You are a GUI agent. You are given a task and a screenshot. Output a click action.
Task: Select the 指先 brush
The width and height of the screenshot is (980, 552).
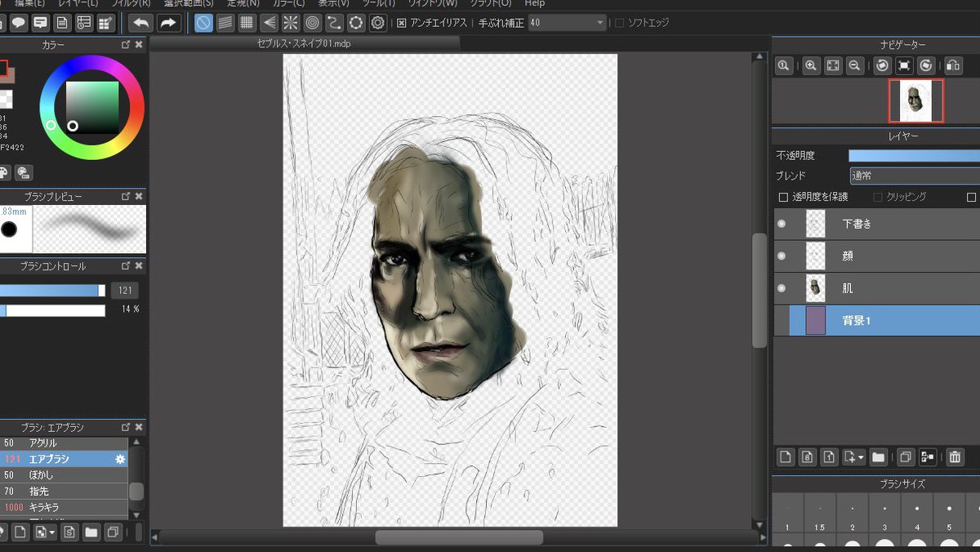[x=64, y=491]
